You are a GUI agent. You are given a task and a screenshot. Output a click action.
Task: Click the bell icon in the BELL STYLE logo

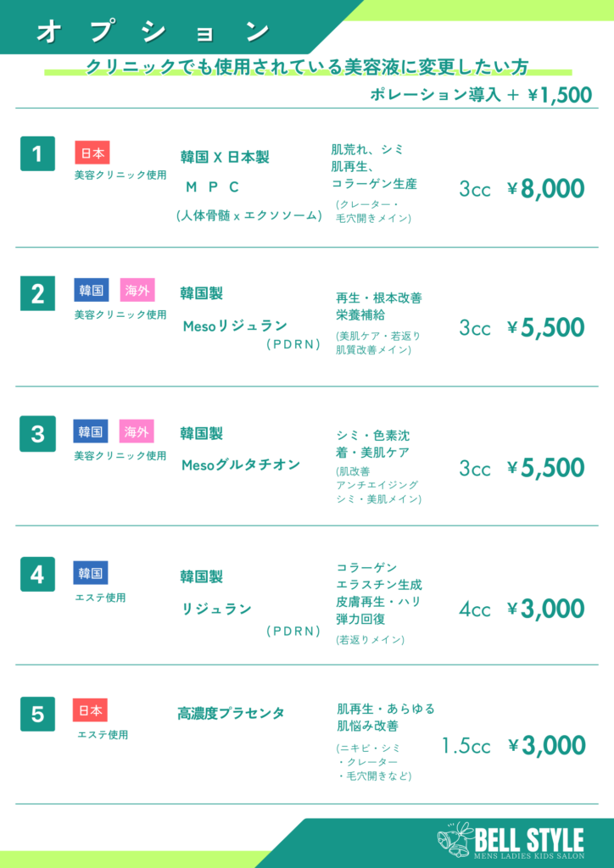pos(455,838)
